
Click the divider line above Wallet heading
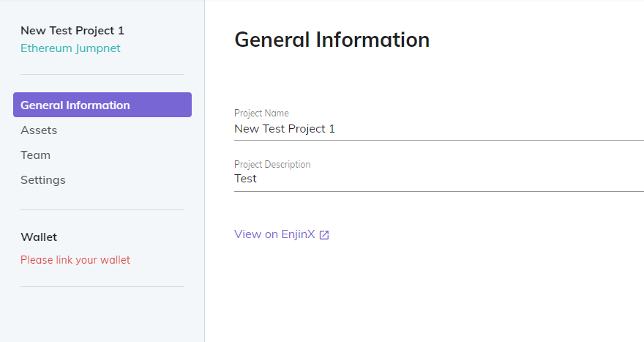tap(102, 209)
